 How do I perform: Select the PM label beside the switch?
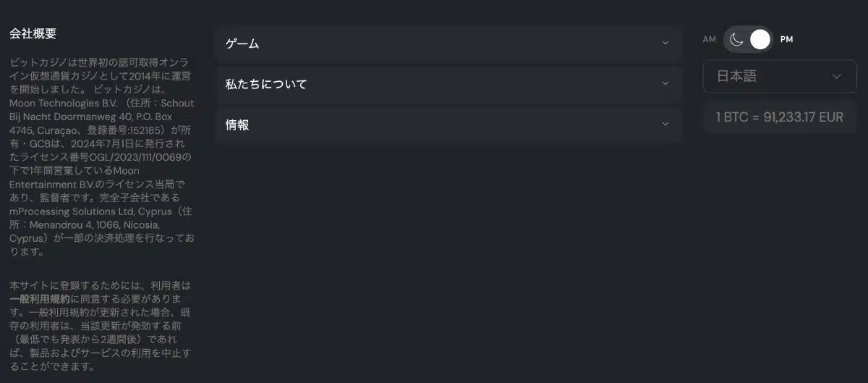tap(787, 40)
